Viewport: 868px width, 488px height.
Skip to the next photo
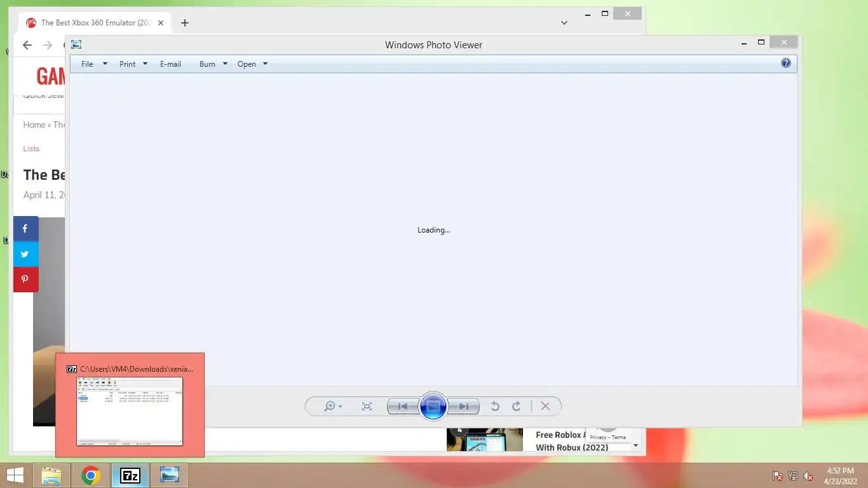(x=464, y=407)
